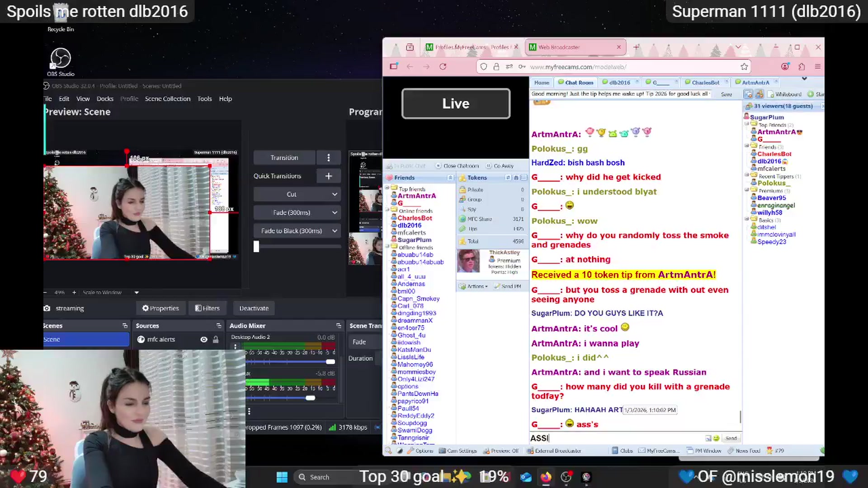Open source Properties in OBS
868x488 pixels.
point(160,308)
